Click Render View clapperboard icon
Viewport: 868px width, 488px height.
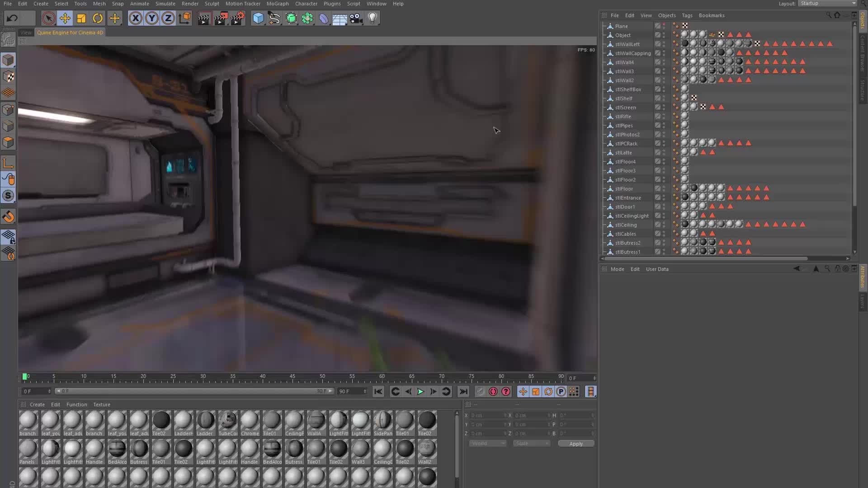[204, 19]
